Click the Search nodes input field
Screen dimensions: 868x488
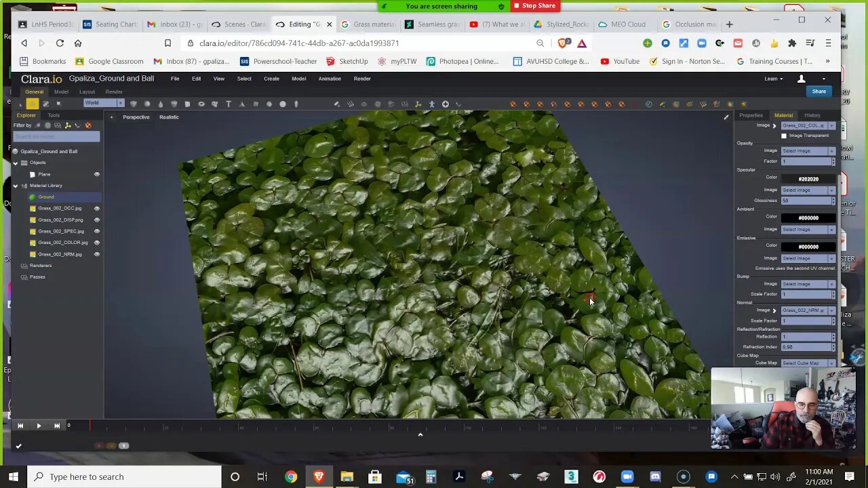(x=56, y=137)
